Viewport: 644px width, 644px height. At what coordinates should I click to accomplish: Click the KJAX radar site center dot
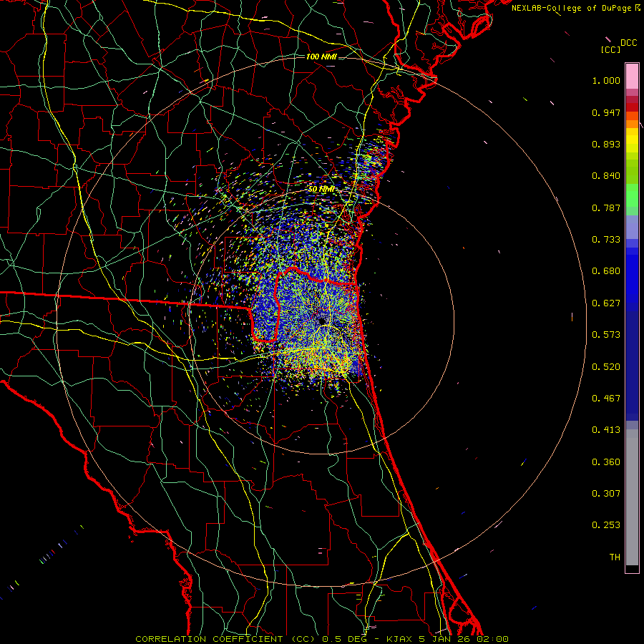[x=321, y=321]
